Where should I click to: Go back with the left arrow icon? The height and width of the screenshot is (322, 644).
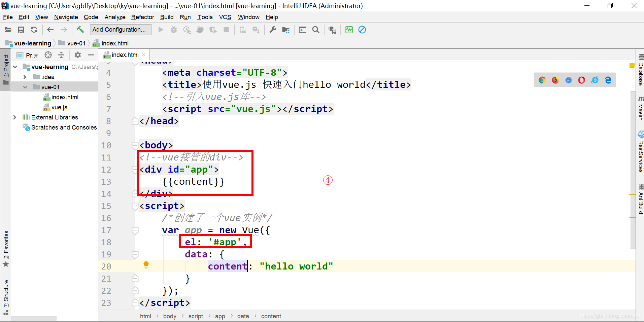(50, 30)
